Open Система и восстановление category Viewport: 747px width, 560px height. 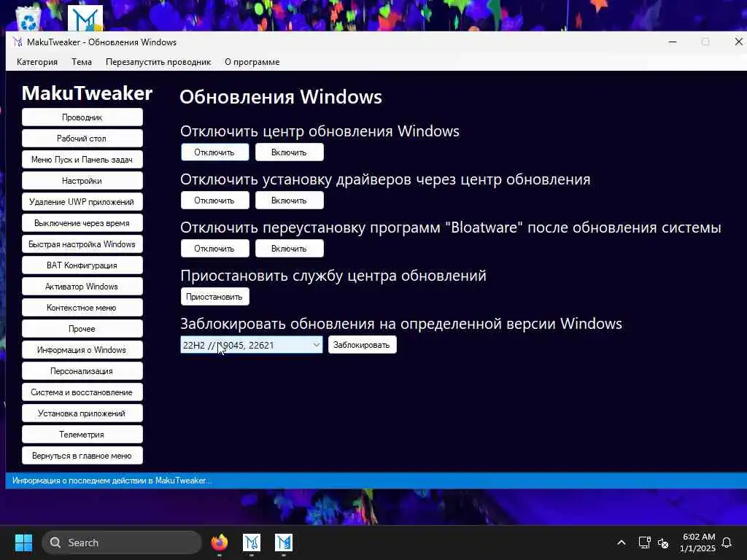pyautogui.click(x=82, y=392)
